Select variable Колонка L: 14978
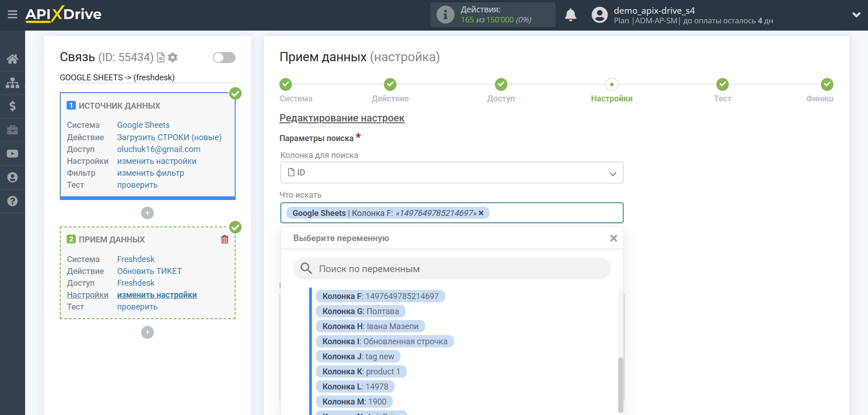Image resolution: width=868 pixels, height=415 pixels. [x=355, y=387]
